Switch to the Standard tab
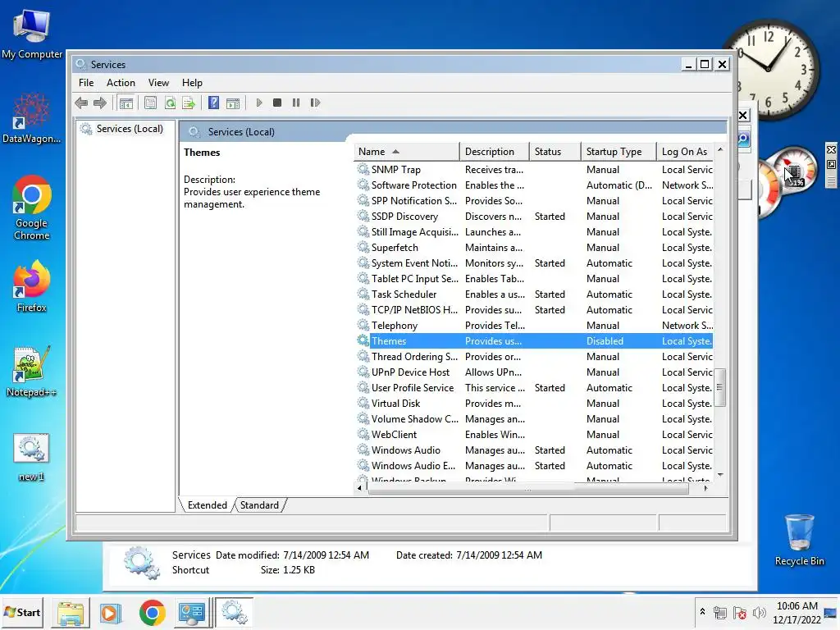Image resolution: width=840 pixels, height=630 pixels. click(259, 505)
